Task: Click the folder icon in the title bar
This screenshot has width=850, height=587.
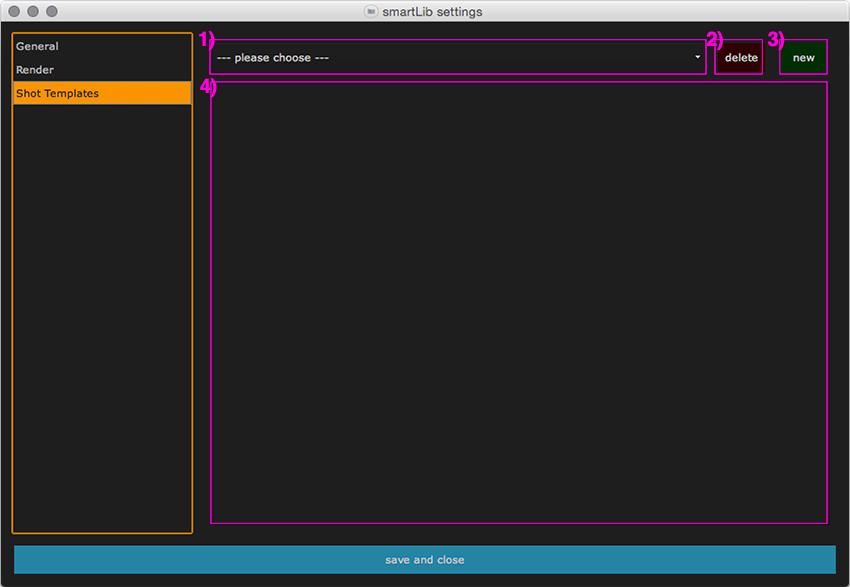Action: coord(372,12)
